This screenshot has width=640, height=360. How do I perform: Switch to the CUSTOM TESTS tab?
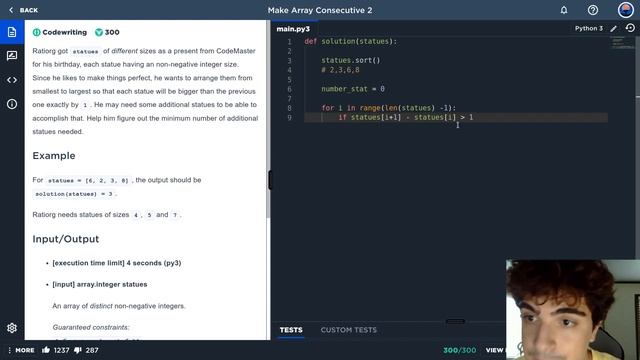(349, 330)
